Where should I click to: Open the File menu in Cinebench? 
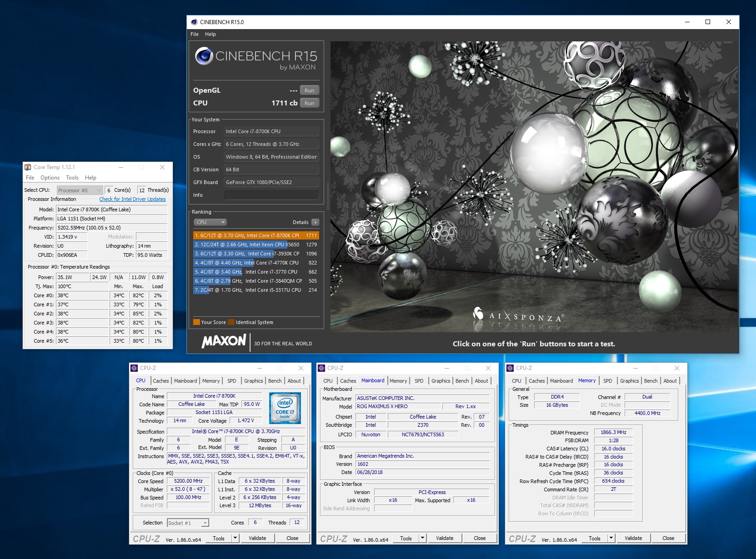click(195, 34)
